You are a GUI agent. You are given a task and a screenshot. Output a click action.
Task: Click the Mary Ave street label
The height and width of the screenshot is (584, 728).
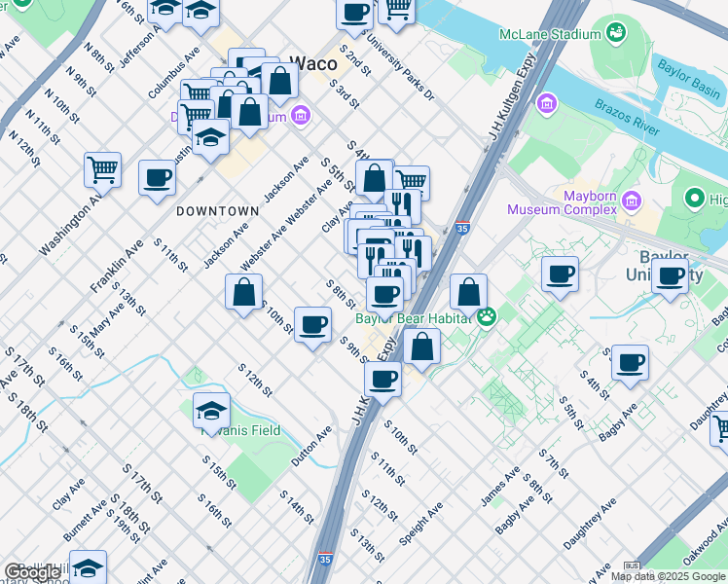tap(108, 320)
